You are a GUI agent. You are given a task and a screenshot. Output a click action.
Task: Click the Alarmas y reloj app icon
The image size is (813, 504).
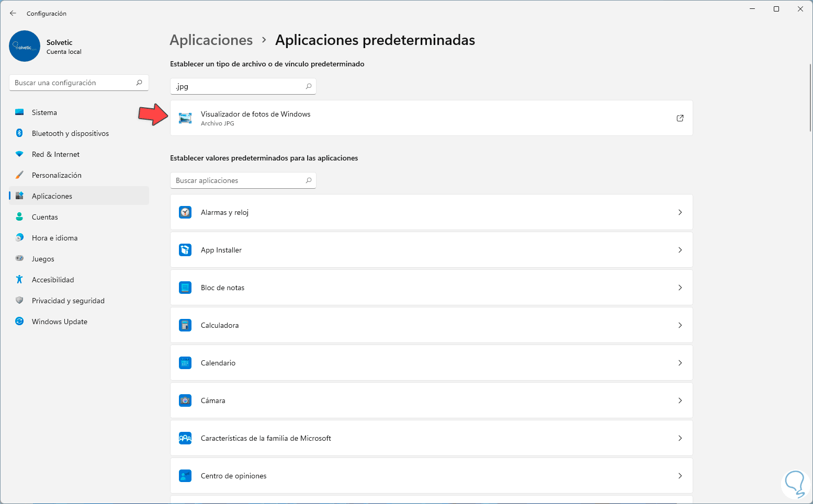point(185,212)
